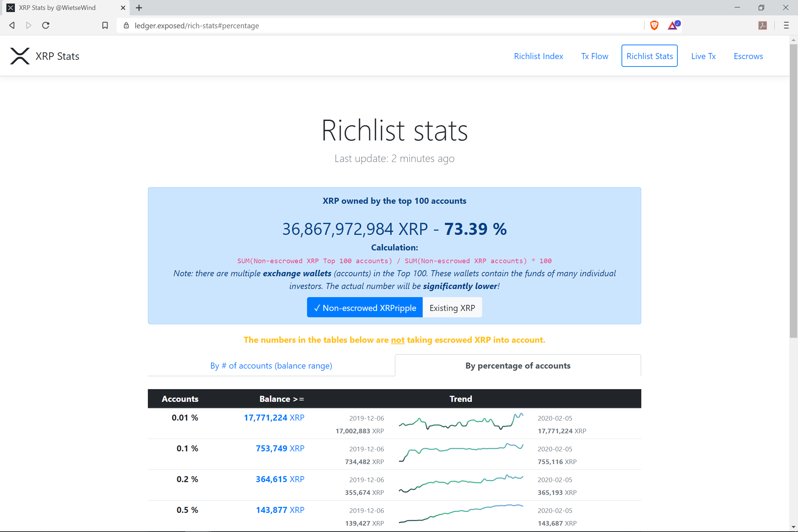
Task: Open the Brave Shields lion icon
Action: click(x=654, y=25)
